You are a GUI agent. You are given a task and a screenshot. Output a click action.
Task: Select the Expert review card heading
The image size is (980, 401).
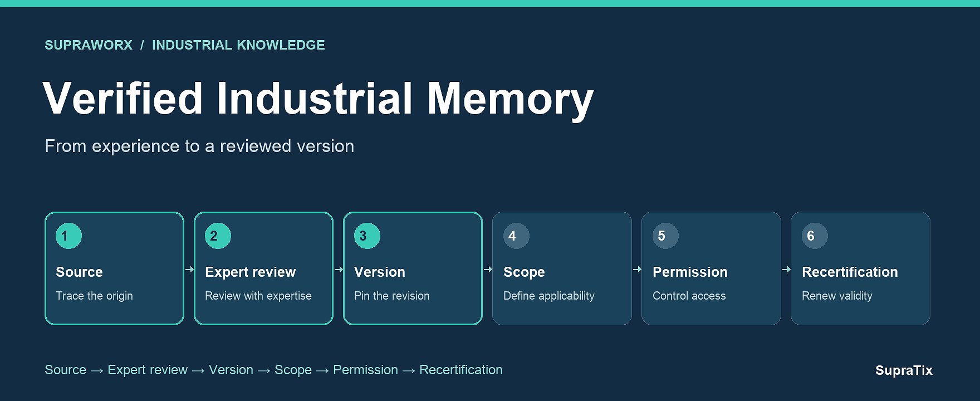pos(250,272)
